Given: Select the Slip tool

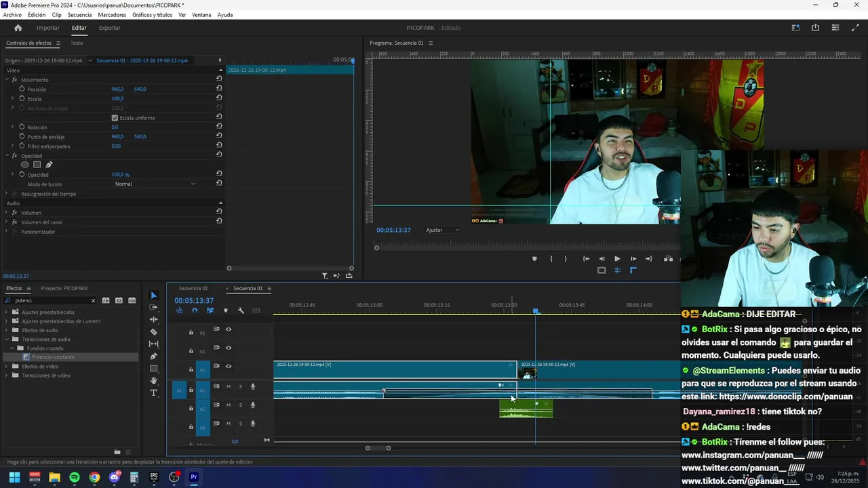Looking at the screenshot, I should pos(153,344).
